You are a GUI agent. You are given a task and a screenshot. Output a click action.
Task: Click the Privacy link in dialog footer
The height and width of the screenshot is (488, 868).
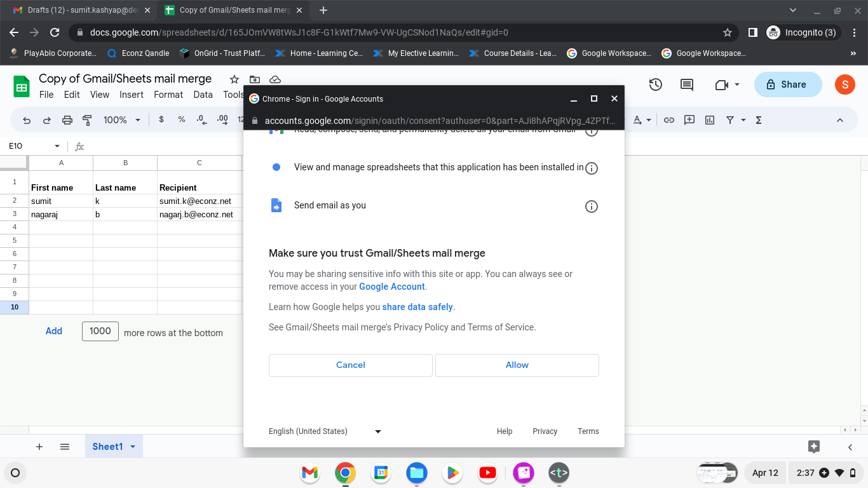click(545, 431)
